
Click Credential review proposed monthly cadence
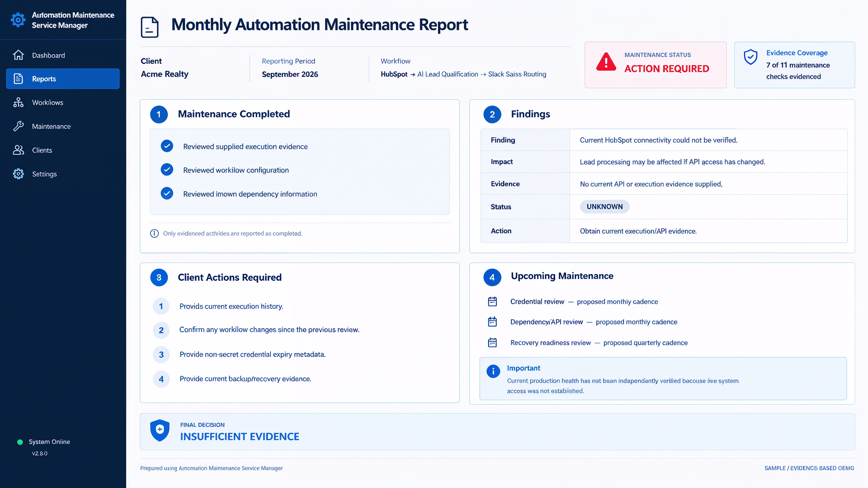pos(584,302)
